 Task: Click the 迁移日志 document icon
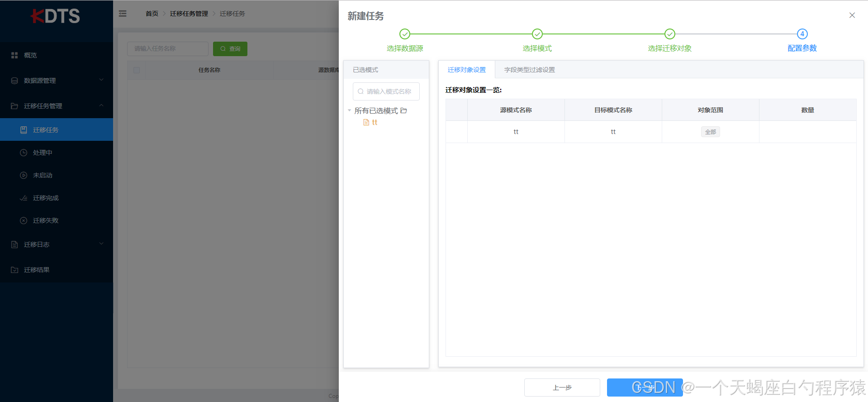tap(14, 244)
